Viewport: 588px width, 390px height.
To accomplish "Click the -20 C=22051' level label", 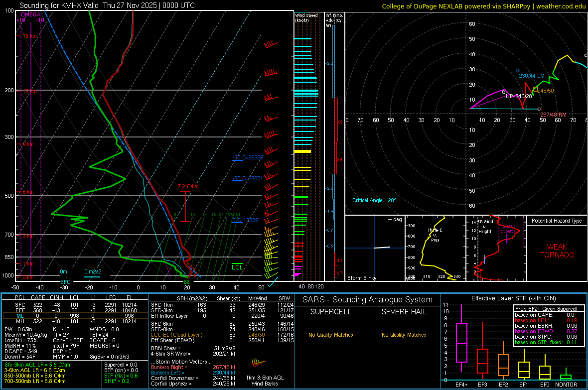I will 248,178.
